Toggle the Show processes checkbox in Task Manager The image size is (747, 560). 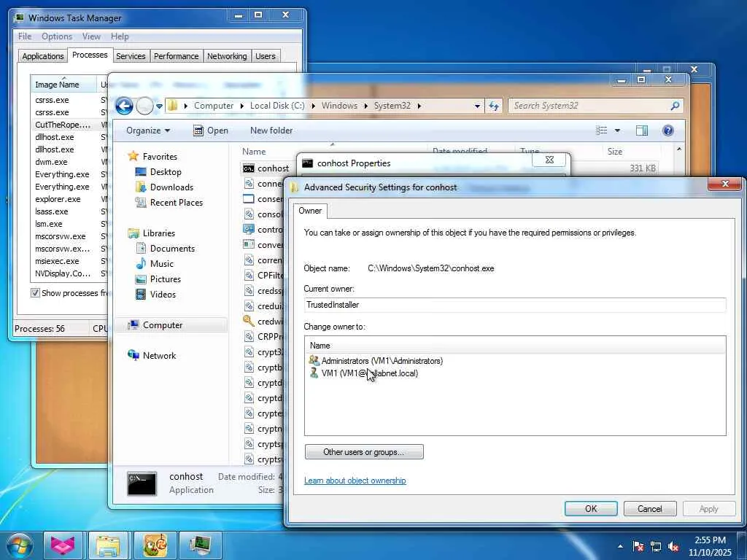coord(35,292)
